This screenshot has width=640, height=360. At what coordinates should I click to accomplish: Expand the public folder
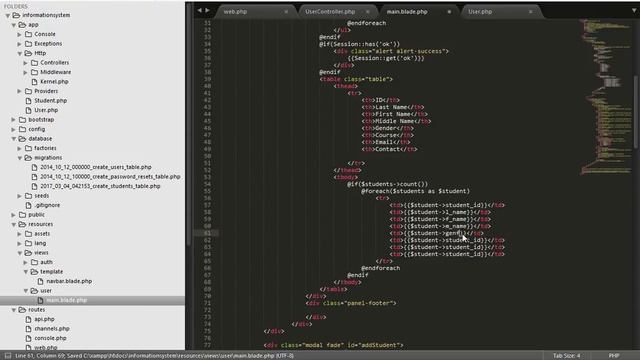pos(13,215)
